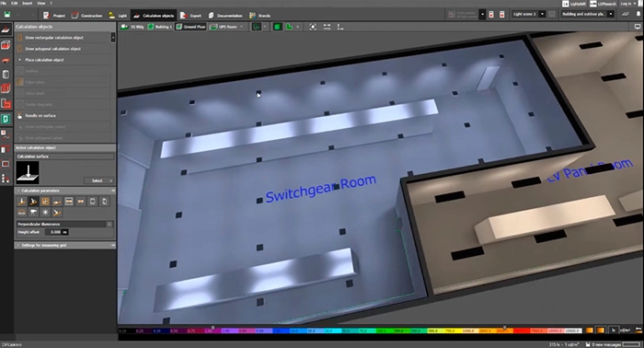This screenshot has height=348, width=644.
Task: Click the Height offset input field
Action: click(57, 232)
